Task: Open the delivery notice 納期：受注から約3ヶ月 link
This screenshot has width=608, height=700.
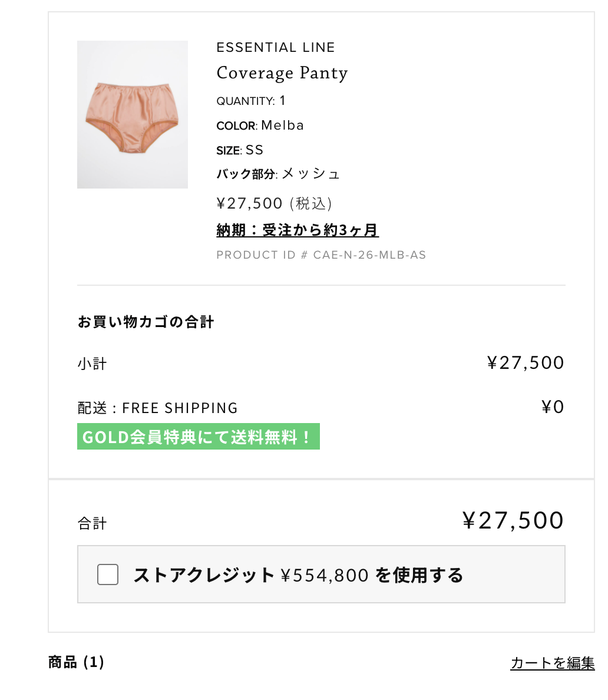Action: pyautogui.click(x=298, y=230)
